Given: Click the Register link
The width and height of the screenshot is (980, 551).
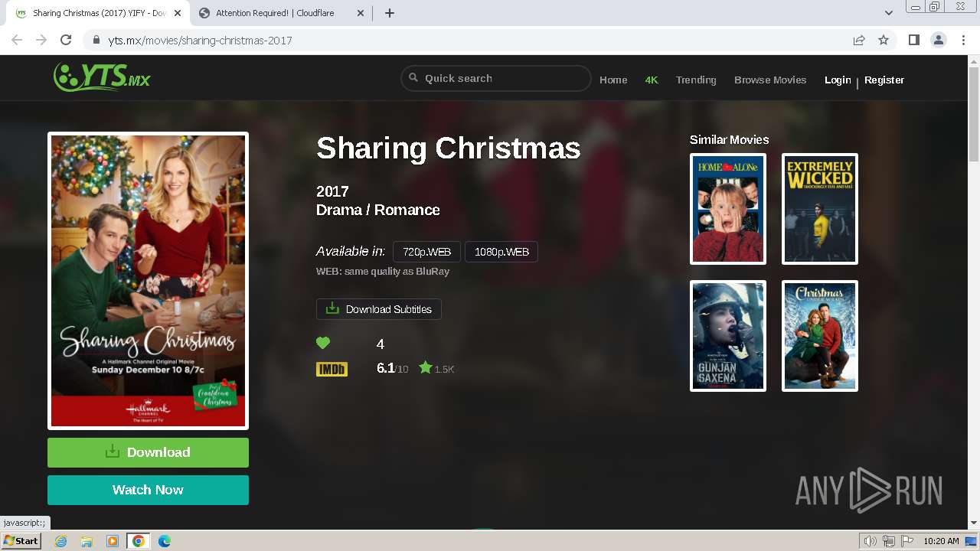Looking at the screenshot, I should click(884, 80).
